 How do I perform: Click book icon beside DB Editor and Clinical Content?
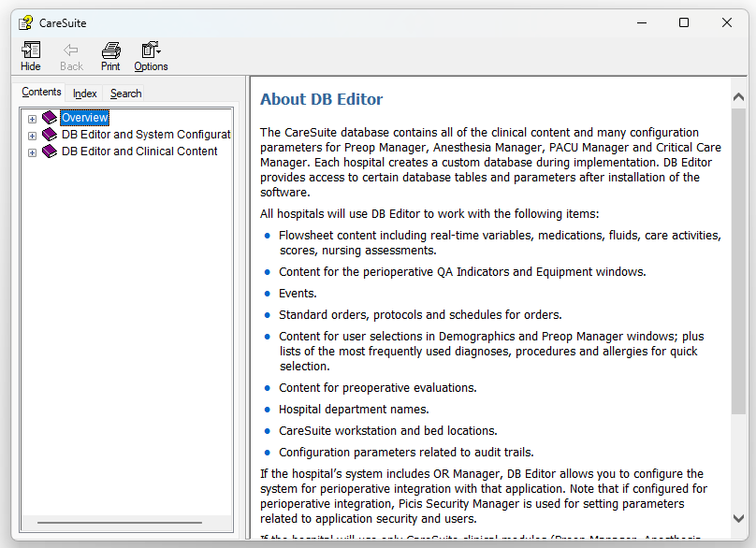50,151
